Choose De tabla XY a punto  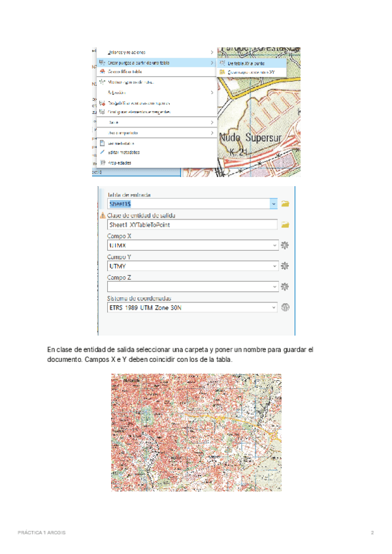(252, 63)
